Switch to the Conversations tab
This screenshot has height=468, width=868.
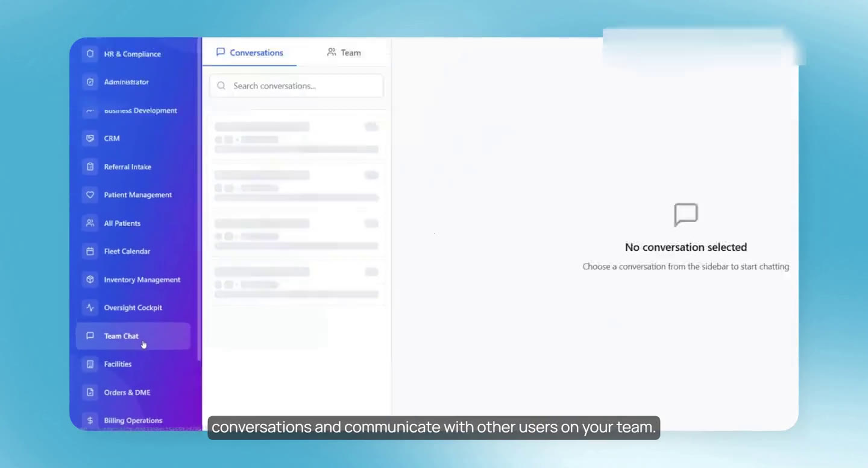pos(250,52)
